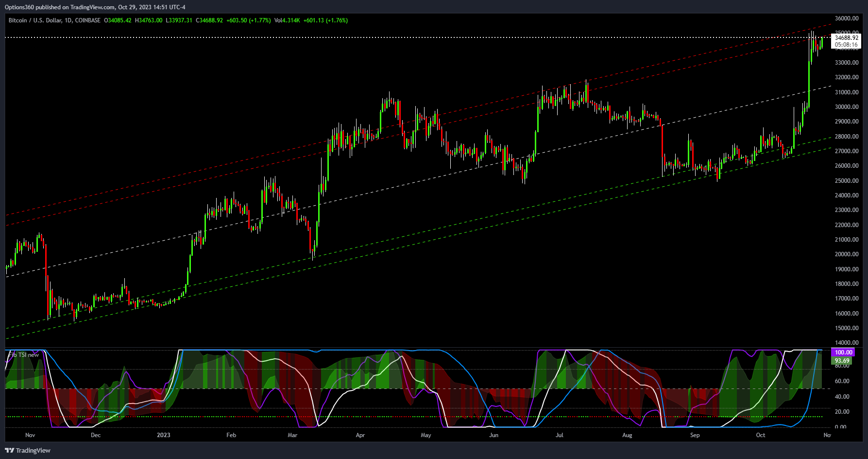Click the Apr label on time axis
Image resolution: width=868 pixels, height=459 pixels.
360,435
